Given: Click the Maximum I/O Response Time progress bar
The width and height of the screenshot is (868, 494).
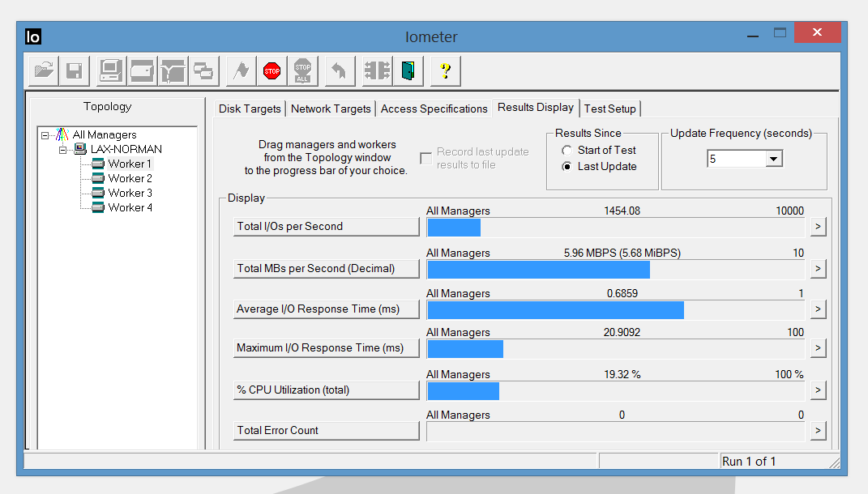Looking at the screenshot, I should [616, 349].
